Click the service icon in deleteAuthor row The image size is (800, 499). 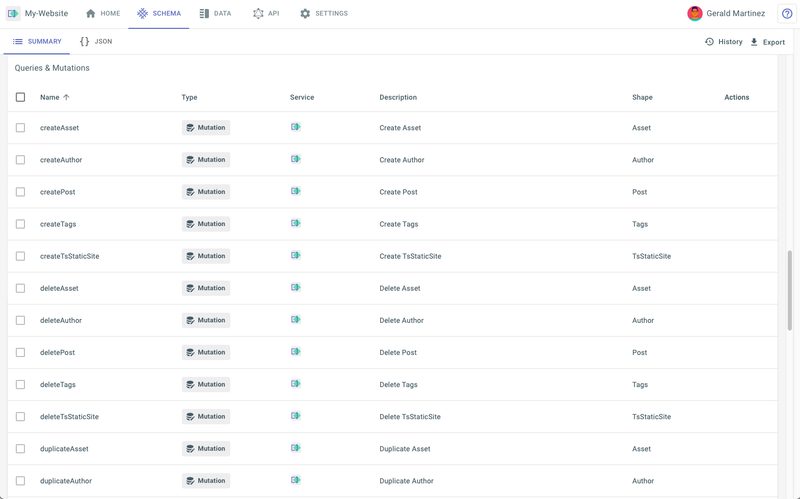[x=295, y=320]
